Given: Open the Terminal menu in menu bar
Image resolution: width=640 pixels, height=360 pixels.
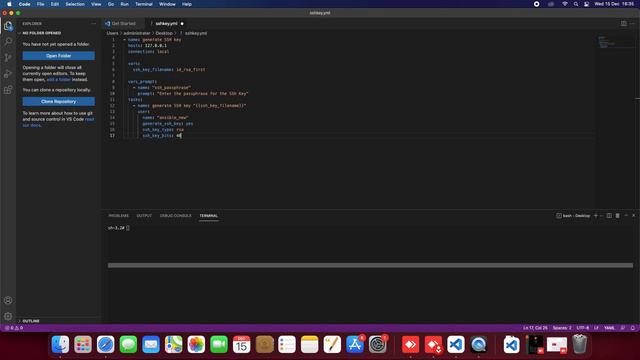Looking at the screenshot, I should (144, 4).
